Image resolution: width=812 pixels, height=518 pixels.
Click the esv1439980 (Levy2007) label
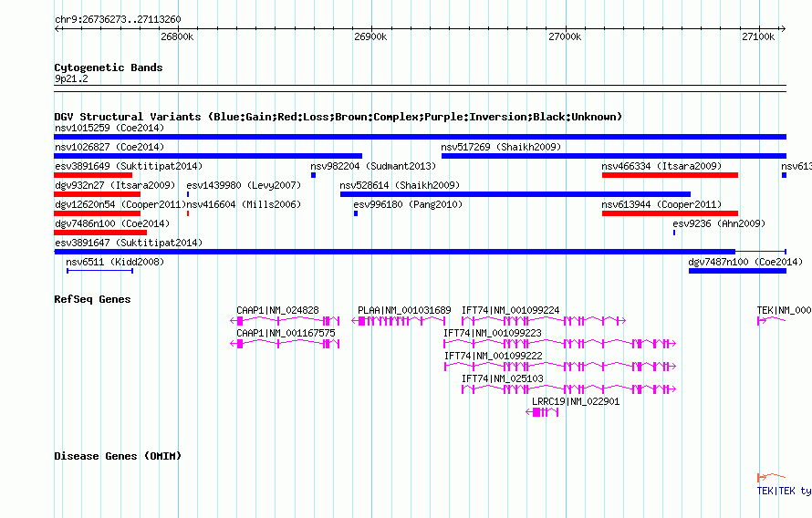click(244, 185)
